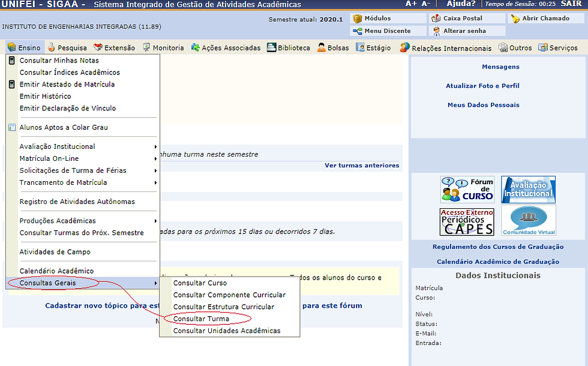Open Calendário Acadêmico menu entry

click(x=56, y=271)
